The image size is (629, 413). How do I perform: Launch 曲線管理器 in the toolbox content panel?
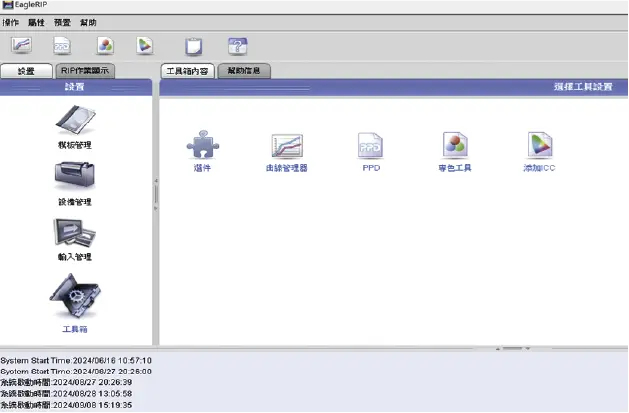pos(287,147)
